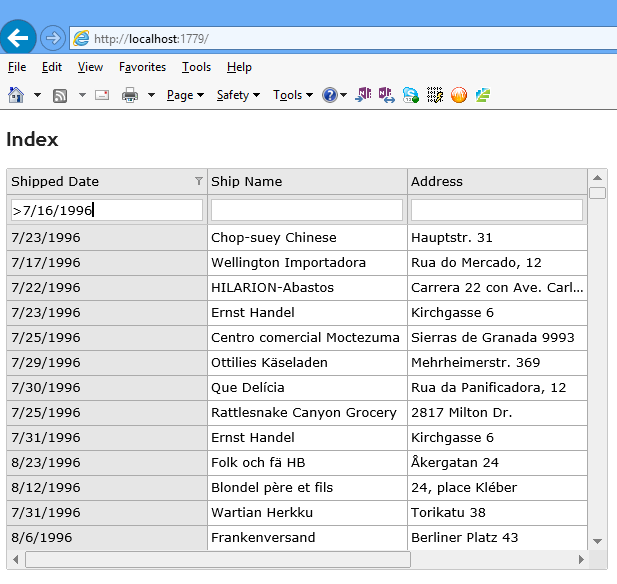Click the Mehrheimerstr. 369 address cell
This screenshot has height=584, width=617.
coord(497,362)
